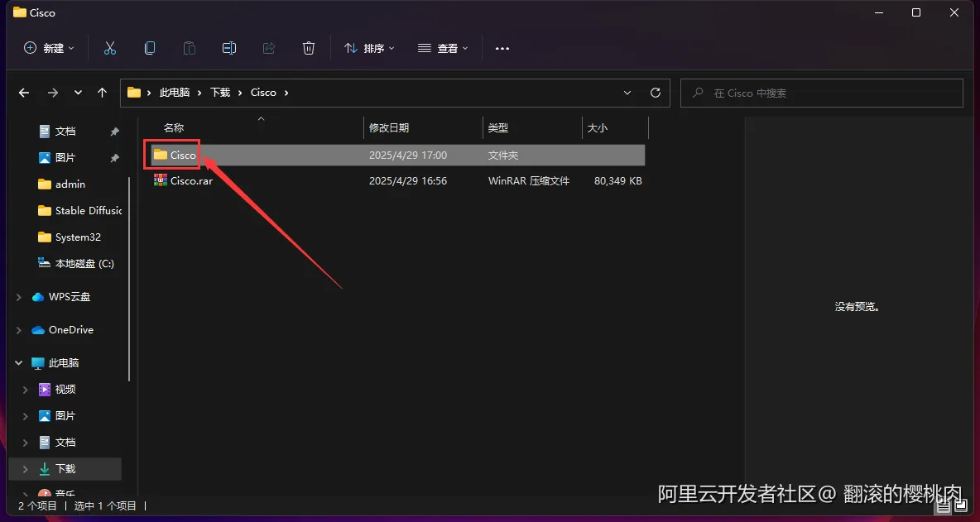Click the pin icon beside 图片

[114, 158]
